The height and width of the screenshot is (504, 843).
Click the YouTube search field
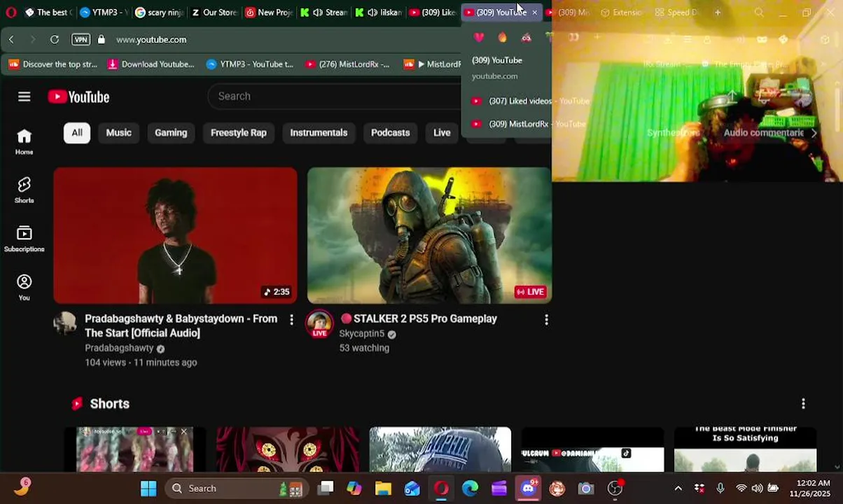pos(335,97)
